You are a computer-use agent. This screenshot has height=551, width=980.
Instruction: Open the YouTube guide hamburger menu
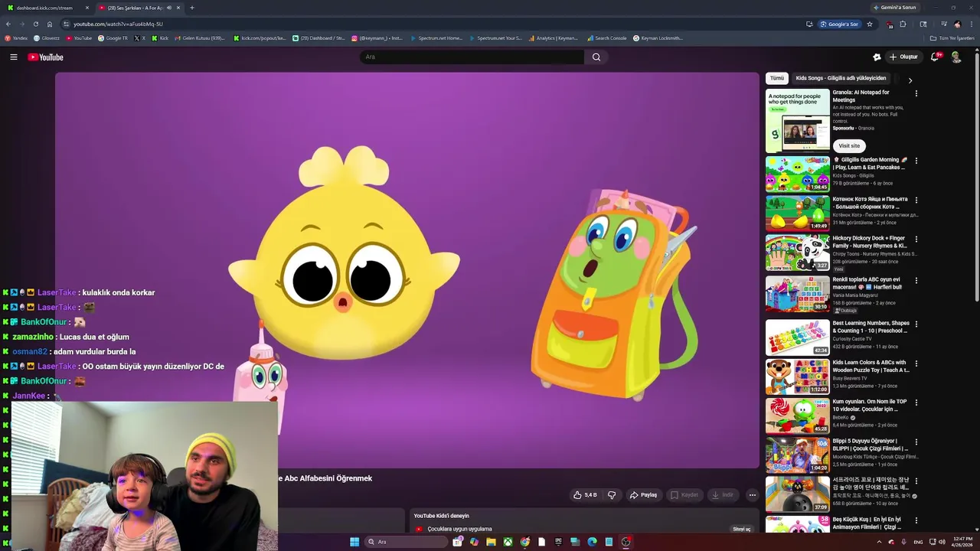(x=13, y=57)
